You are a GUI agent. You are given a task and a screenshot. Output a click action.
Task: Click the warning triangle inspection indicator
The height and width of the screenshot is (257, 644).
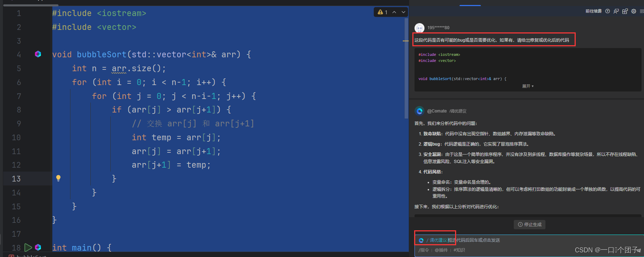coord(381,12)
